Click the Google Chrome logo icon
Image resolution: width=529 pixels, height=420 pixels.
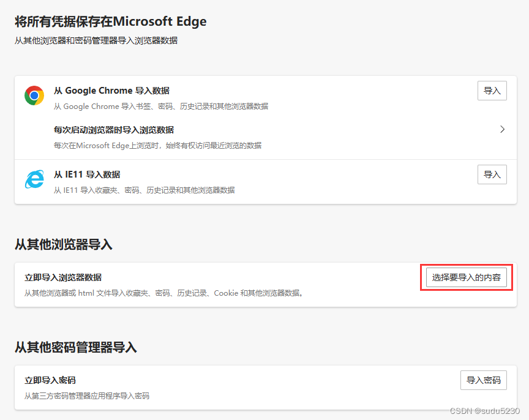click(x=34, y=96)
